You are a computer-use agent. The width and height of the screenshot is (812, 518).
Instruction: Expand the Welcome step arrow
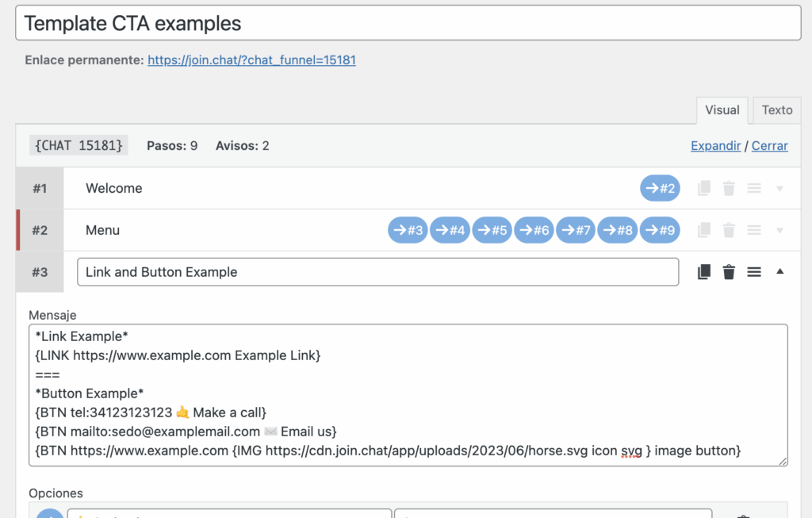point(779,189)
